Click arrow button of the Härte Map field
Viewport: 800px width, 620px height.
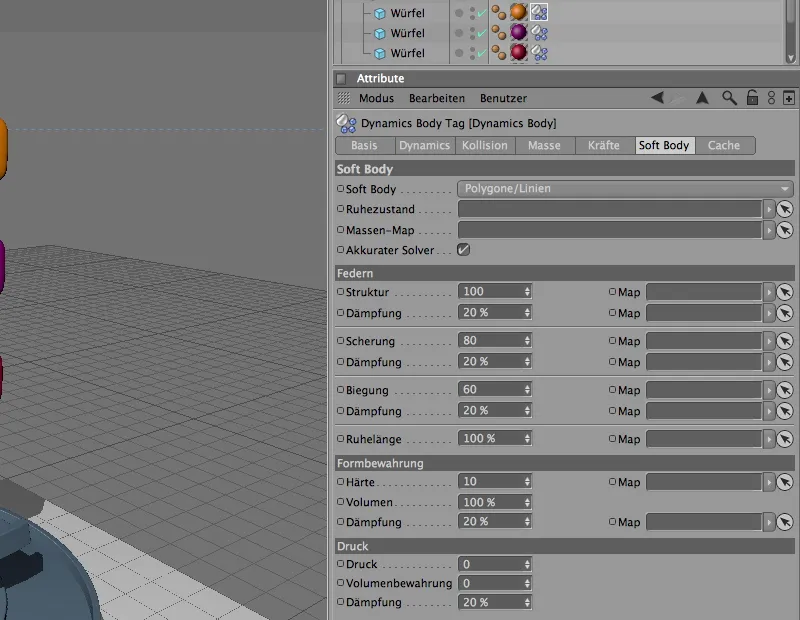769,482
